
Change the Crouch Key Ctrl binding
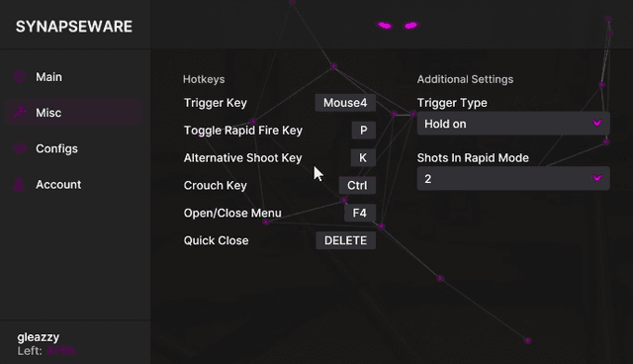[x=357, y=185]
